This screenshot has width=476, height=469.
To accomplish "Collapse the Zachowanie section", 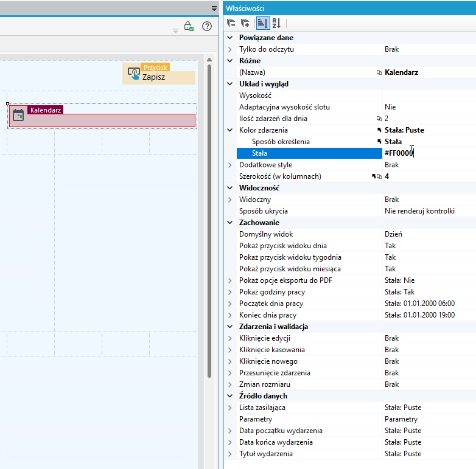I will 230,223.
